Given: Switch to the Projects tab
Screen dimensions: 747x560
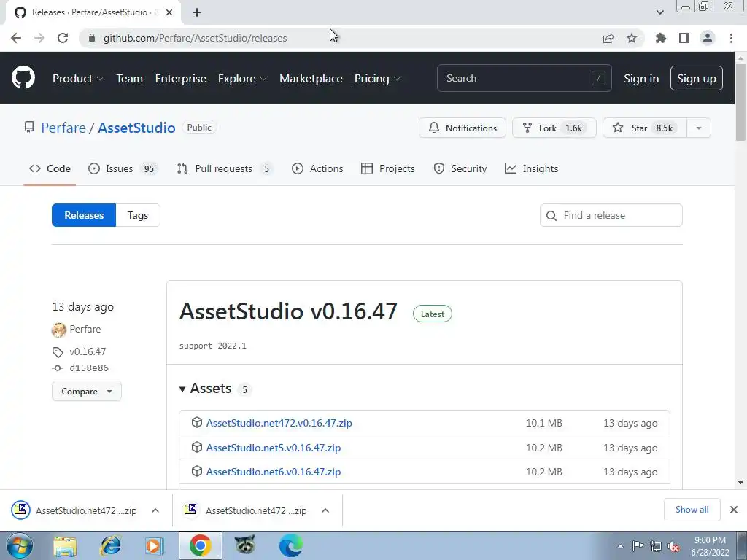Looking at the screenshot, I should [388, 168].
